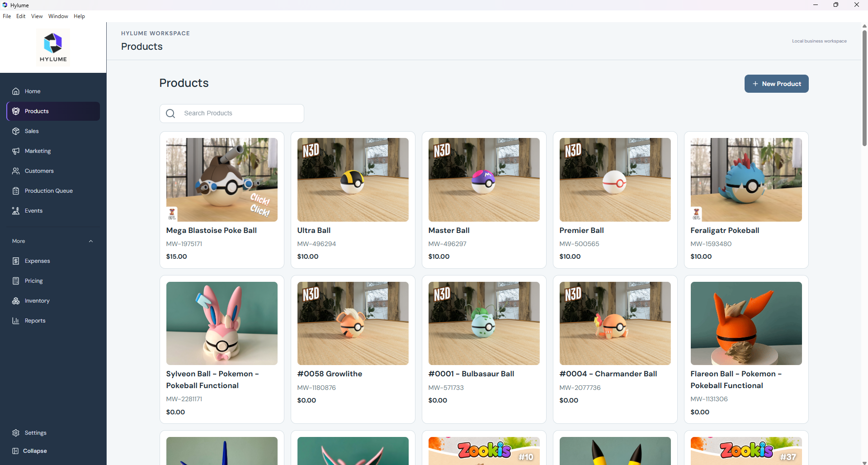This screenshot has height=465, width=868.
Task: Click the Premier Ball title text
Action: (581, 231)
